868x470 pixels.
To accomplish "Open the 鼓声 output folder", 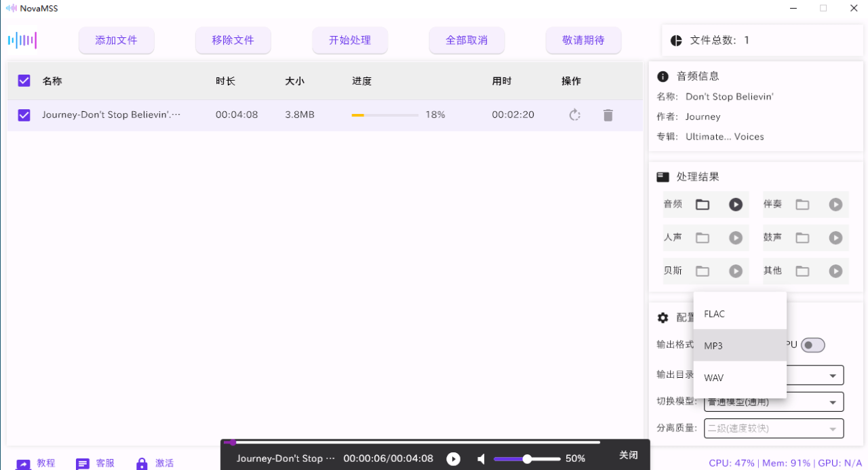I will [802, 237].
